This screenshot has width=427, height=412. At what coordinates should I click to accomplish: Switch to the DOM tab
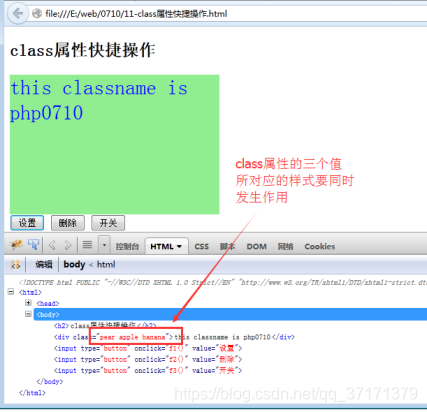click(x=256, y=247)
